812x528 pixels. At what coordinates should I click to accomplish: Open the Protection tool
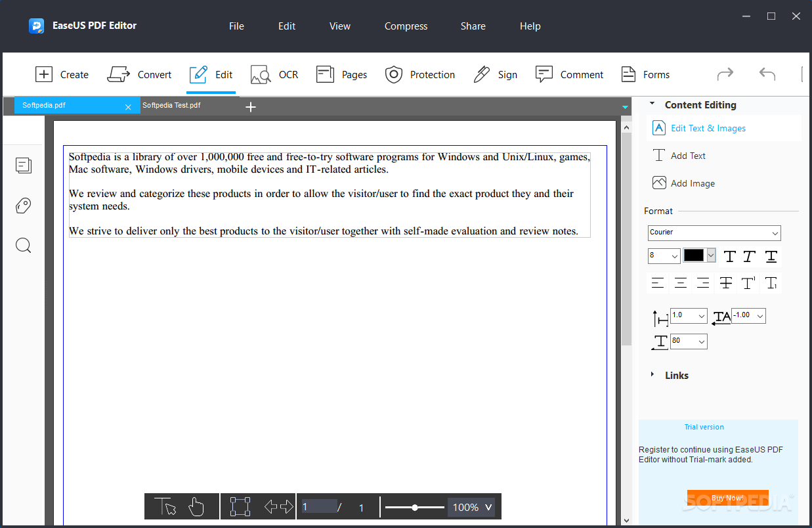click(420, 74)
